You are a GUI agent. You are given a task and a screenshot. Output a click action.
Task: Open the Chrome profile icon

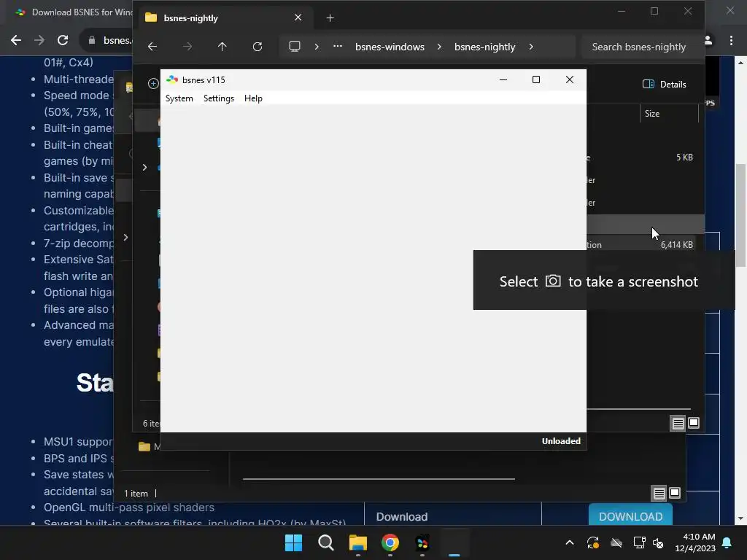pos(708,41)
